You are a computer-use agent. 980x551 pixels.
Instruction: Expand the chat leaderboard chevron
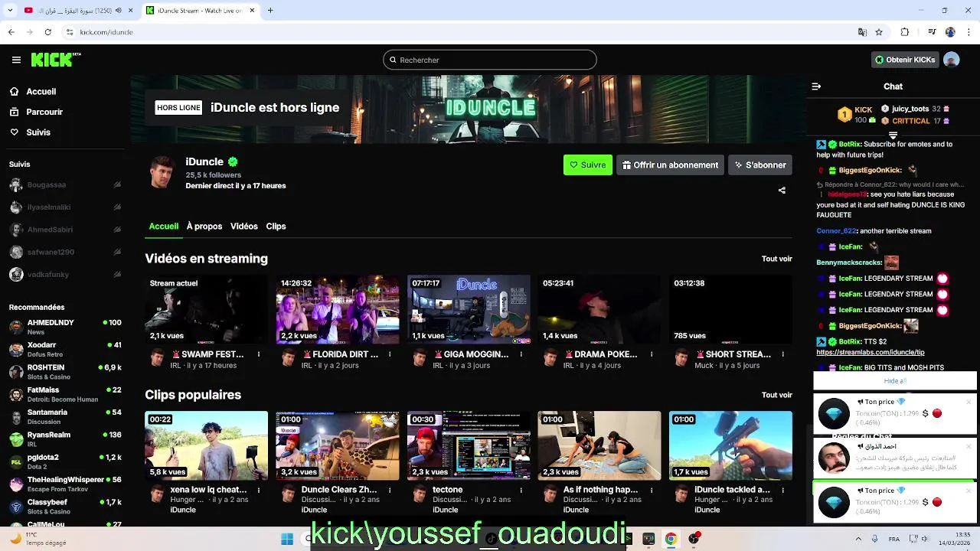click(893, 135)
